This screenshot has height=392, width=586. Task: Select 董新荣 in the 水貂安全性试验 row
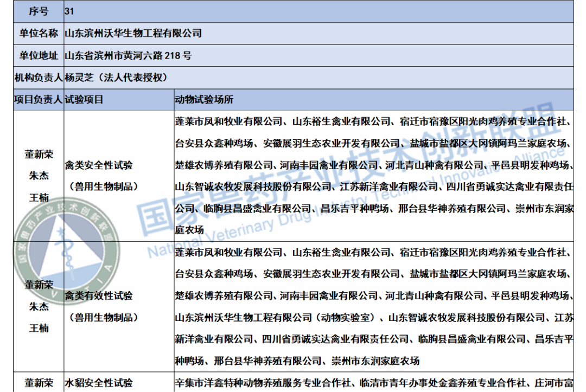(39, 383)
